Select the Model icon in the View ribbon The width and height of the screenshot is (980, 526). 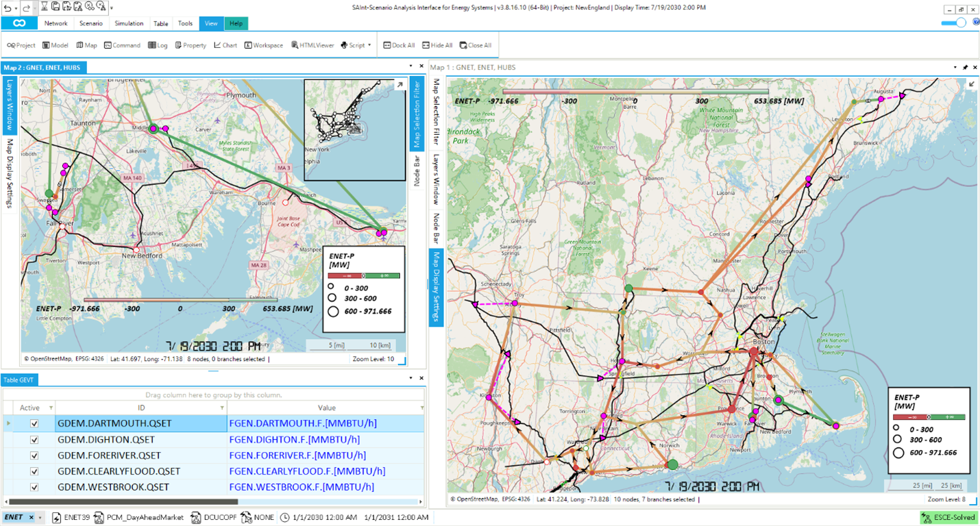tap(55, 45)
